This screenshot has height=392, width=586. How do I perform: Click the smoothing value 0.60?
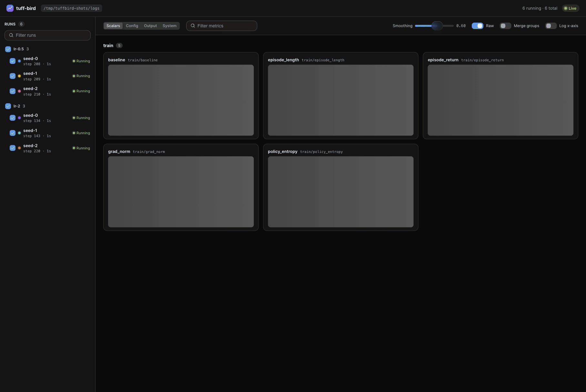[461, 26]
